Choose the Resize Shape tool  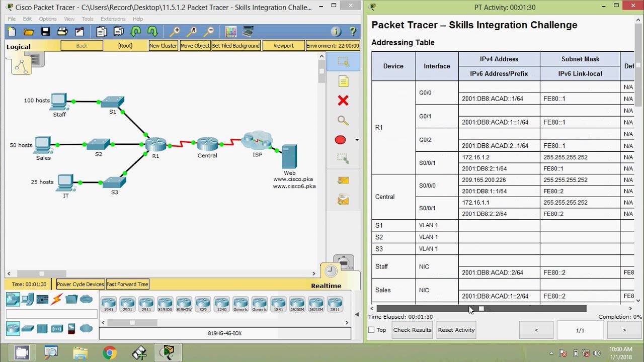[343, 159]
